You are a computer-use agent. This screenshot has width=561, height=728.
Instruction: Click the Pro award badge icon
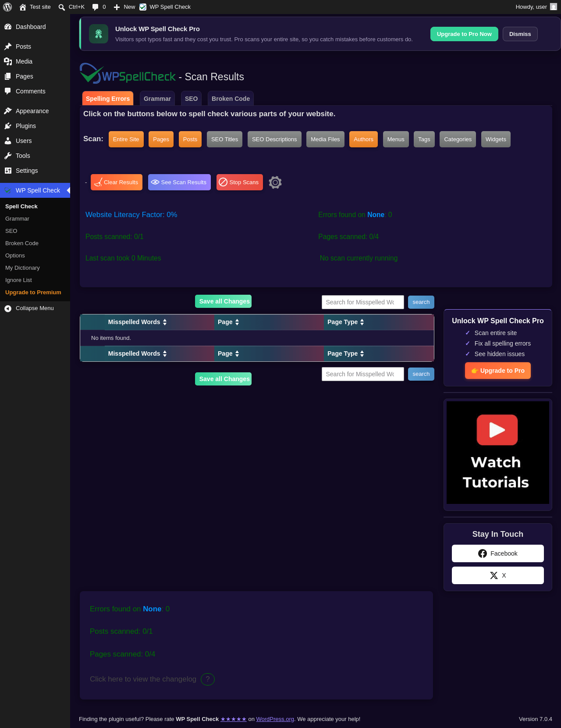pos(99,34)
